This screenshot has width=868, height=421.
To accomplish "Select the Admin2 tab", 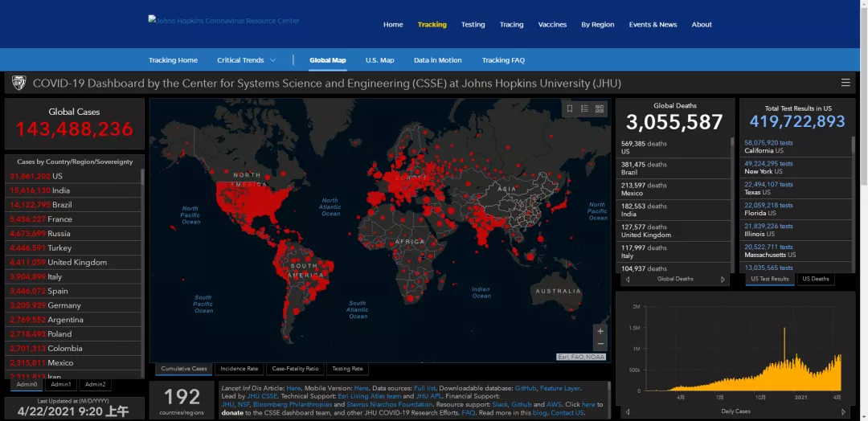I will [x=95, y=384].
